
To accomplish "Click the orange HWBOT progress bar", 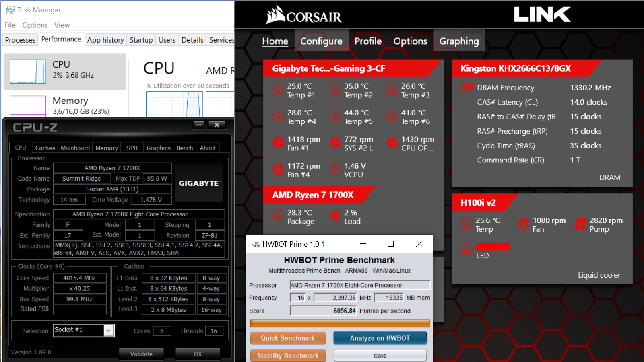I will click(340, 323).
